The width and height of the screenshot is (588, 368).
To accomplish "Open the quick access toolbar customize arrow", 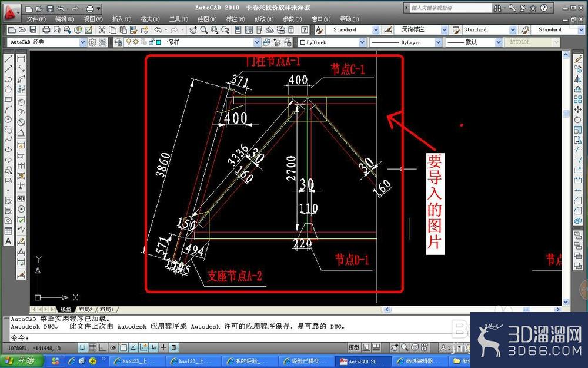I will coord(99,8).
